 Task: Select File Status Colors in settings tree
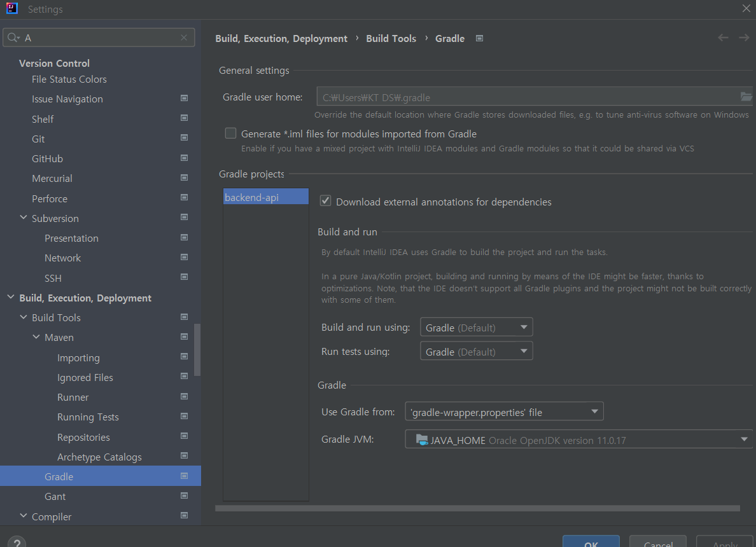coord(69,79)
